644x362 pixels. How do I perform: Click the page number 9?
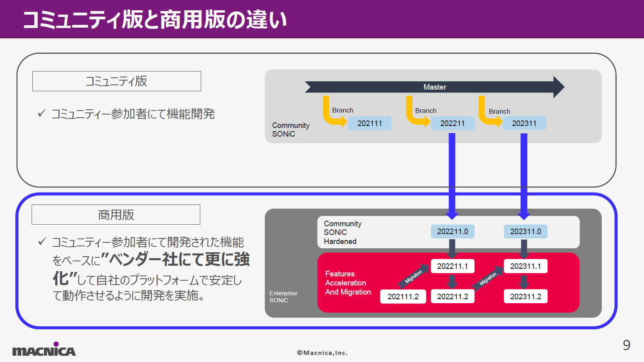(626, 345)
